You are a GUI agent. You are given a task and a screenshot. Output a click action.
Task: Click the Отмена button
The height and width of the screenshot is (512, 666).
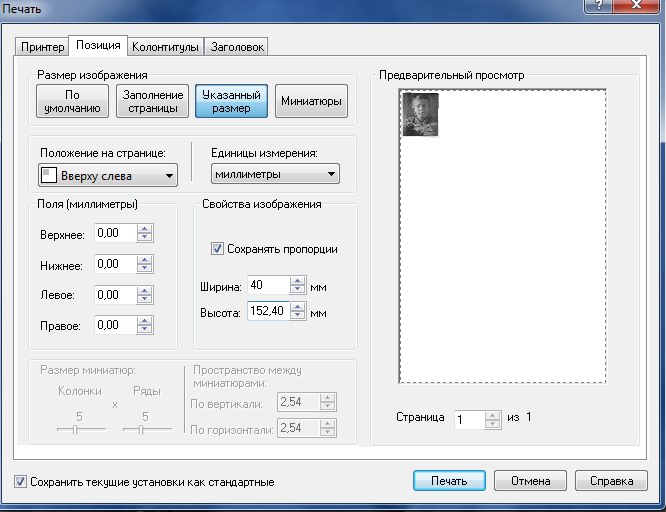tap(531, 481)
